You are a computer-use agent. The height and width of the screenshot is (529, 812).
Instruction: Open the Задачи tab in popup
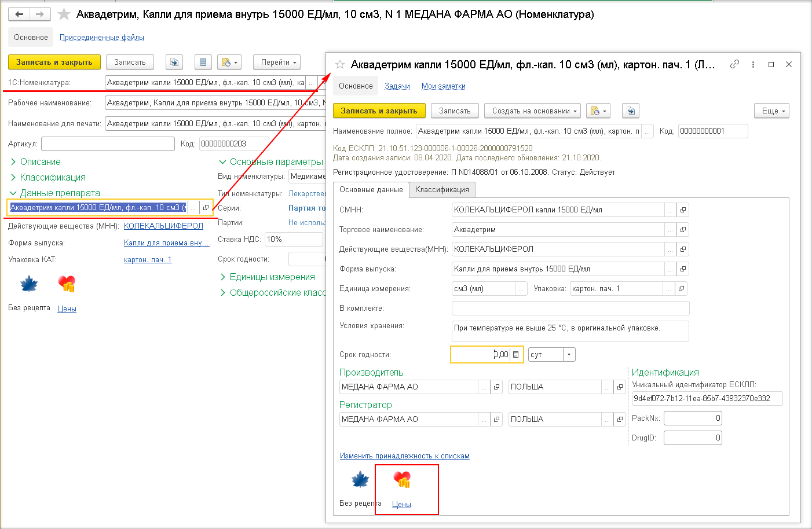pyautogui.click(x=397, y=86)
